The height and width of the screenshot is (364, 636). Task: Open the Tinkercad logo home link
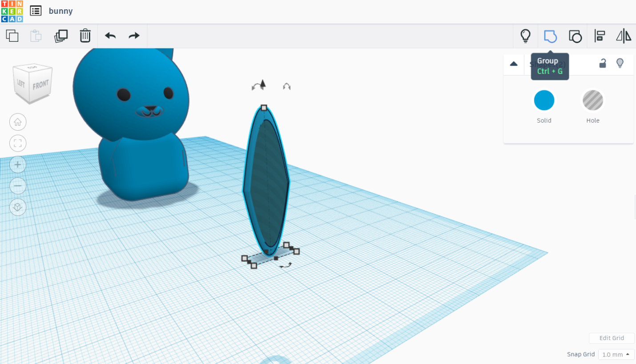pyautogui.click(x=12, y=11)
